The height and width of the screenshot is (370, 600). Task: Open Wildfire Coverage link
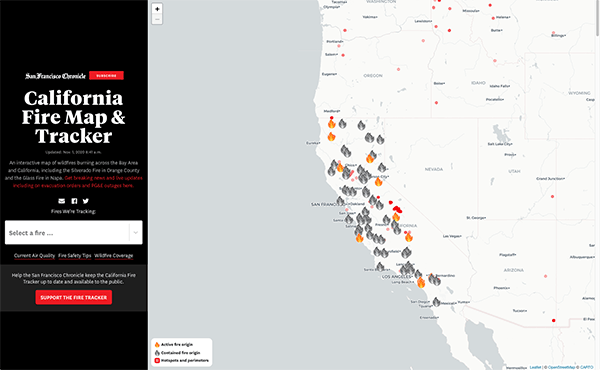click(x=114, y=255)
